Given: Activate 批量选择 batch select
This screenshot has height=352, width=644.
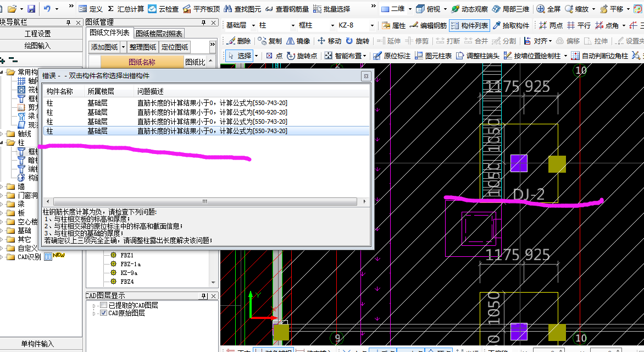Looking at the screenshot, I should click(331, 9).
